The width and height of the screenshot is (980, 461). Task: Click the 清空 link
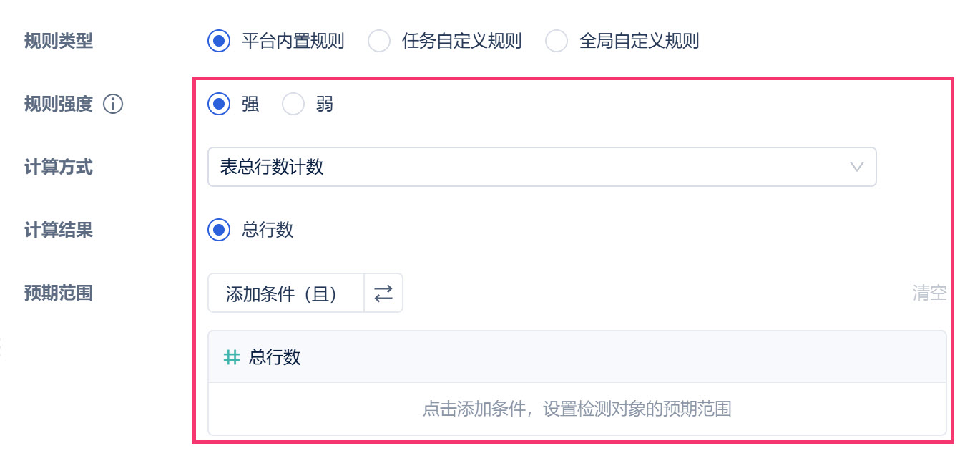pos(929,293)
